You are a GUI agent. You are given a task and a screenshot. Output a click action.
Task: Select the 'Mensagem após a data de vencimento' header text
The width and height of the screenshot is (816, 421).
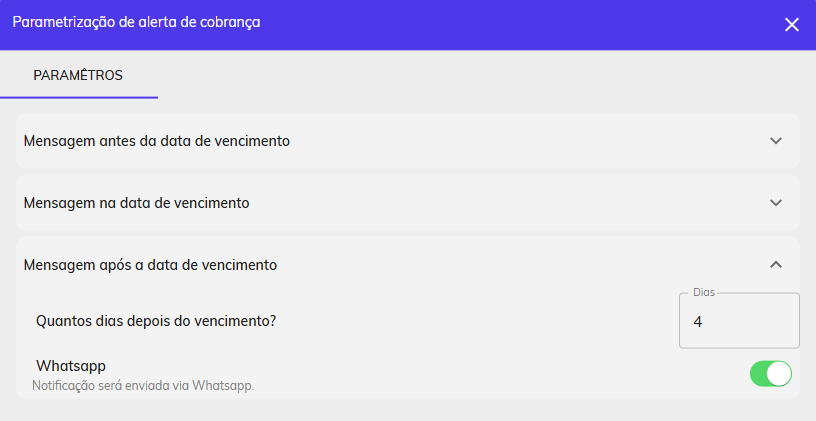coord(150,265)
